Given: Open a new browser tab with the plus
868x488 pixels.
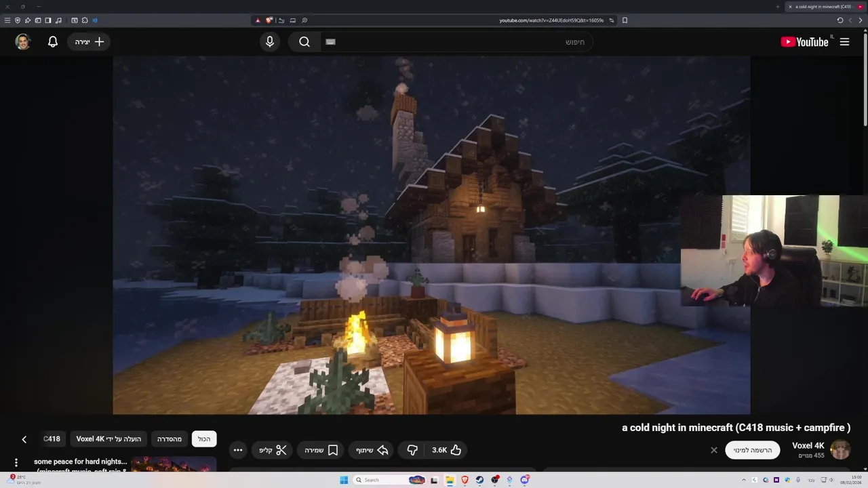Looking at the screenshot, I should 778,7.
